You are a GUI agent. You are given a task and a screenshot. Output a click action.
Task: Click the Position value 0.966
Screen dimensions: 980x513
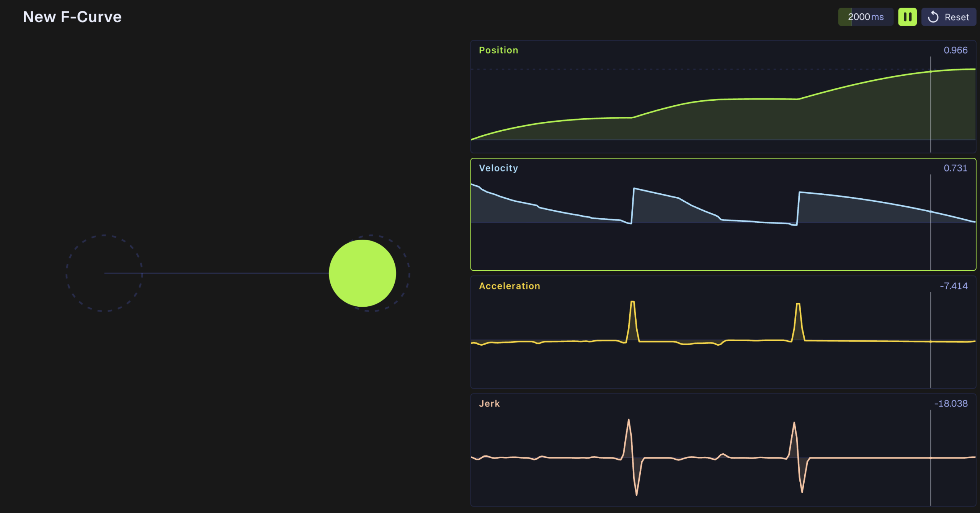955,50
